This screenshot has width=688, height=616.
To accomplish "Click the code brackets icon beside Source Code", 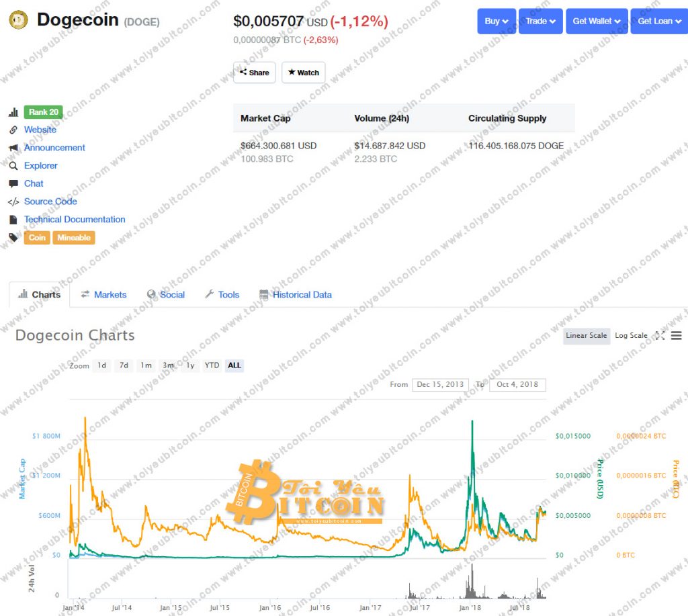I will (13, 202).
